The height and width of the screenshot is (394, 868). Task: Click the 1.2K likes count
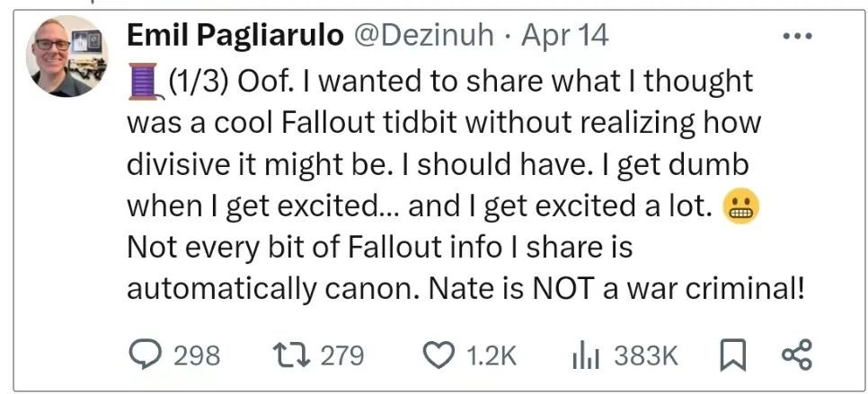[492, 356]
